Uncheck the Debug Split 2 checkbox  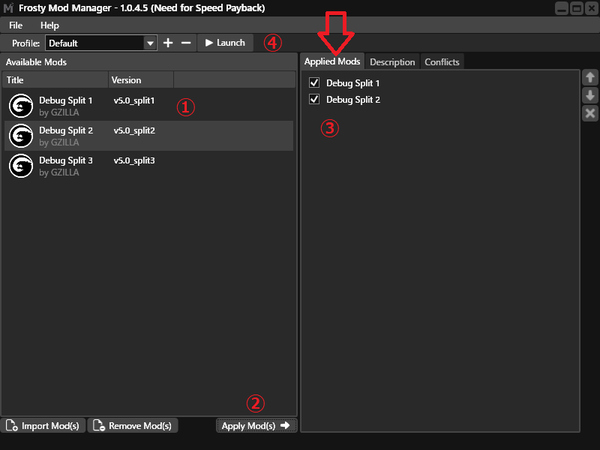pos(314,99)
